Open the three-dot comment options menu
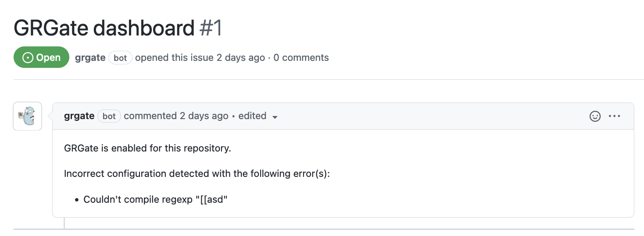 click(x=614, y=116)
